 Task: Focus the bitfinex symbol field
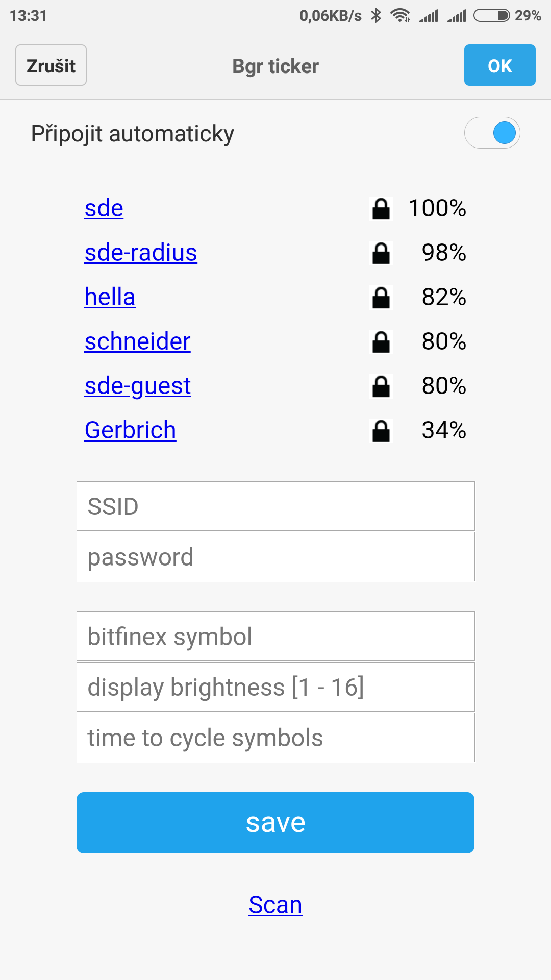[275, 636]
